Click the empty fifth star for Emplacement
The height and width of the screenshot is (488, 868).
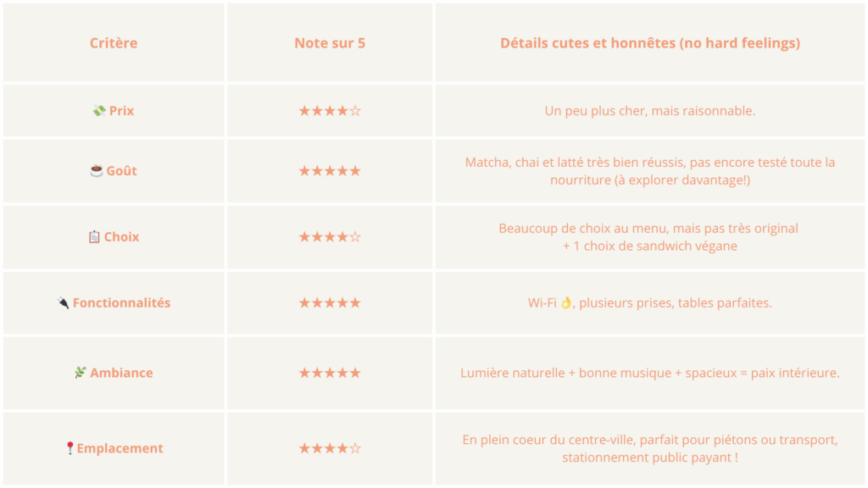click(x=355, y=448)
